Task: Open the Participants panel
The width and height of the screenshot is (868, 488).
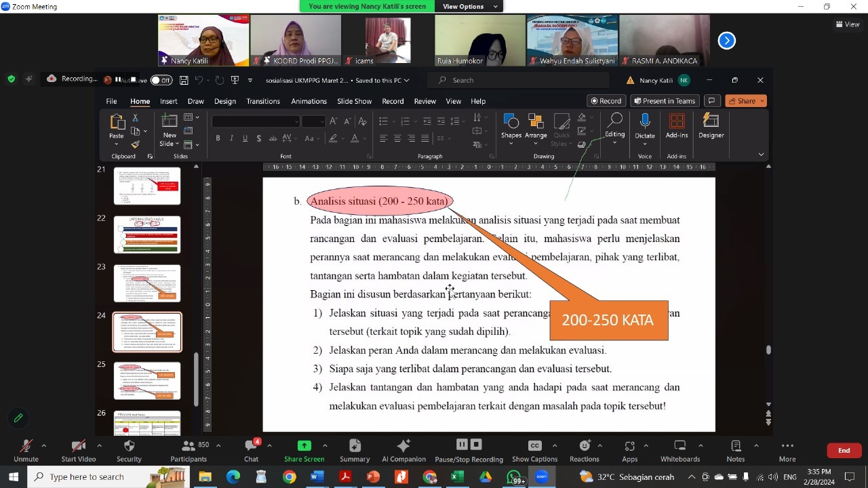Action: pyautogui.click(x=189, y=451)
